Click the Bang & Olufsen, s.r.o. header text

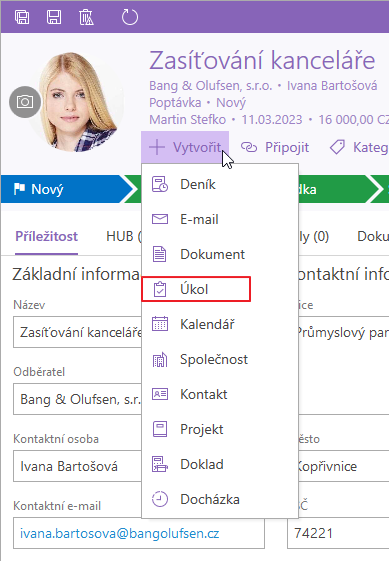(x=210, y=86)
